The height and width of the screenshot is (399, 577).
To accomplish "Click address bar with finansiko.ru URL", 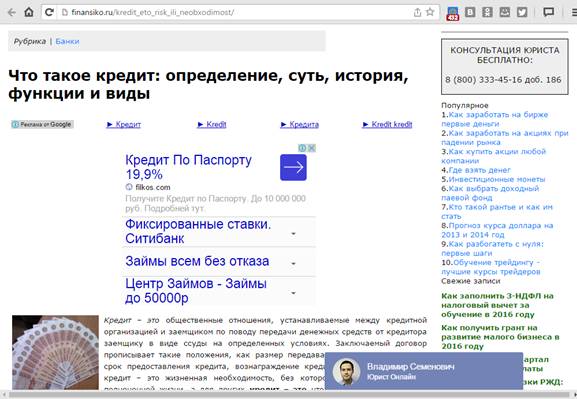I will (x=236, y=13).
